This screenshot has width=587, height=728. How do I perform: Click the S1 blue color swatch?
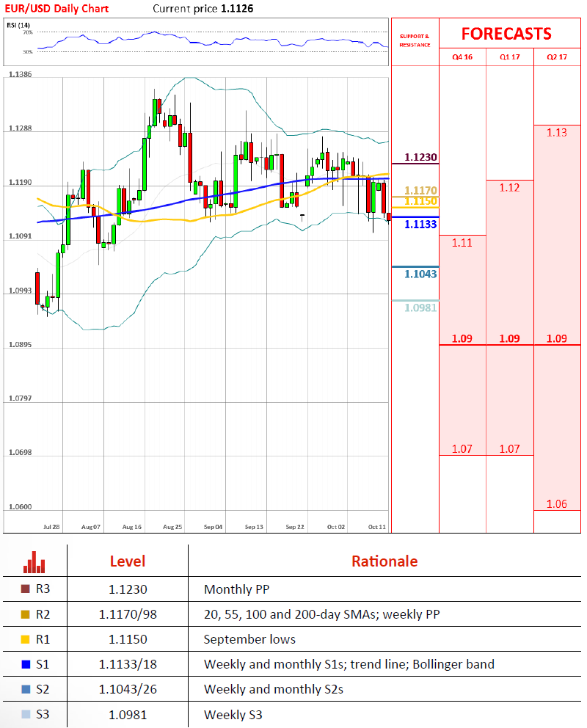(x=26, y=664)
